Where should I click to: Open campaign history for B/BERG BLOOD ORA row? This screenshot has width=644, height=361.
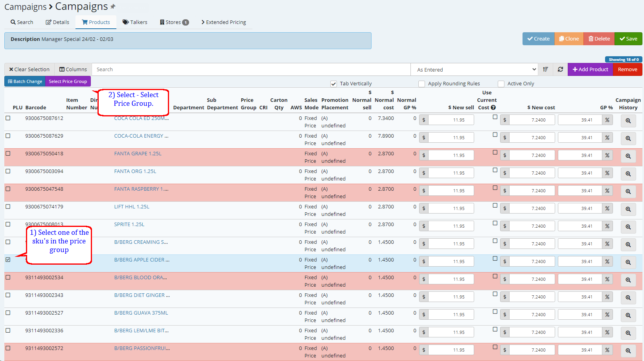[x=628, y=280]
